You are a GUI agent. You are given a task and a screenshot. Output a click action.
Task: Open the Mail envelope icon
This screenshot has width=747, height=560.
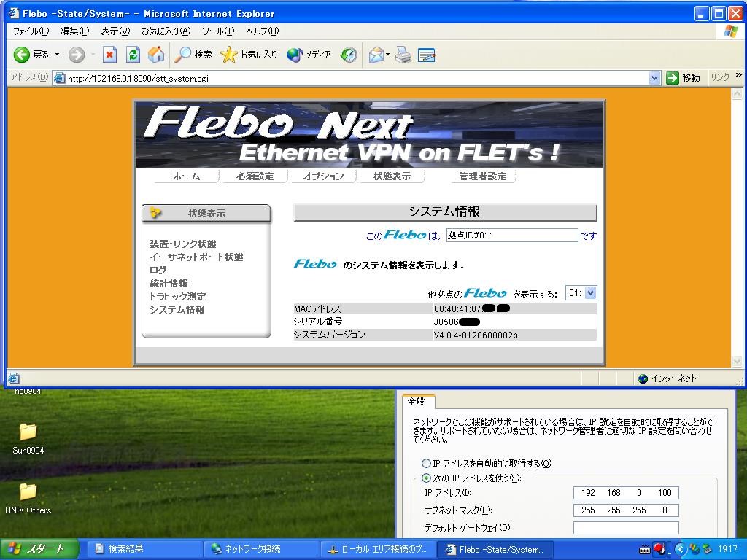point(376,55)
